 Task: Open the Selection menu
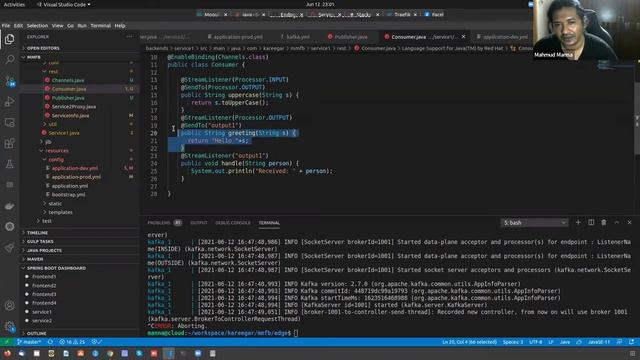[37, 26]
